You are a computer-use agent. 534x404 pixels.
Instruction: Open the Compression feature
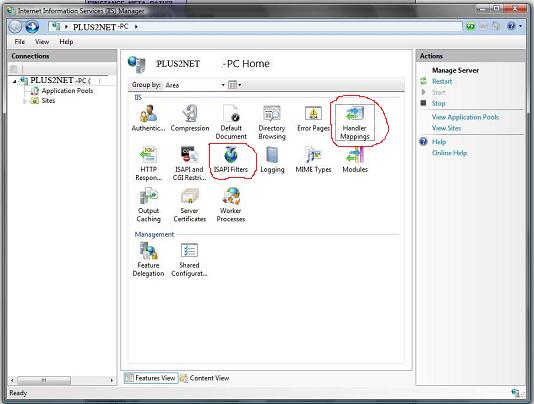pos(190,118)
